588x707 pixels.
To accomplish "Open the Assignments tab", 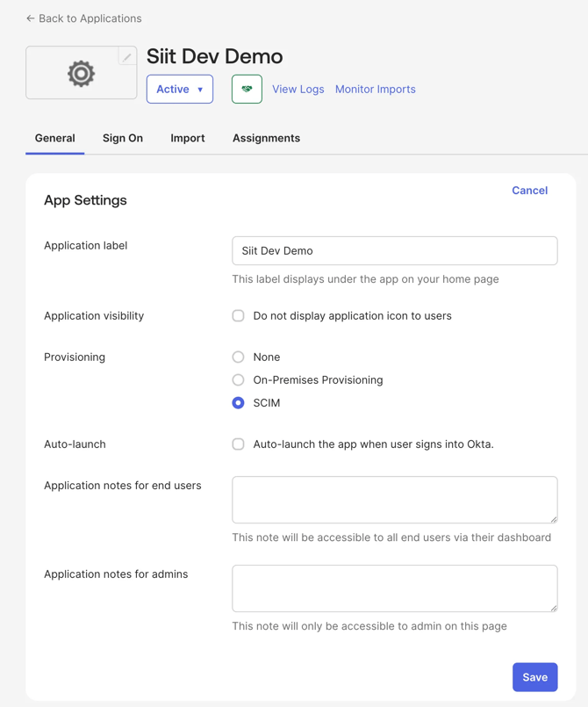I will coord(266,138).
